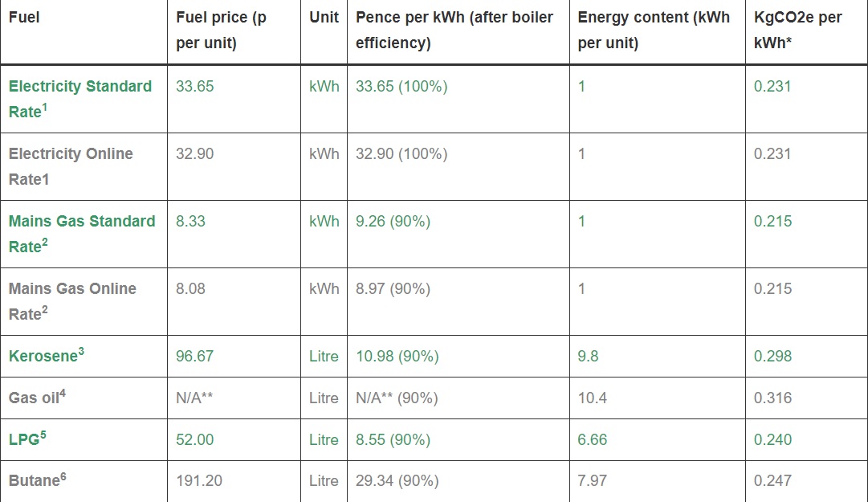Click the Unit column header
The width and height of the screenshot is (868, 502).
click(x=324, y=18)
